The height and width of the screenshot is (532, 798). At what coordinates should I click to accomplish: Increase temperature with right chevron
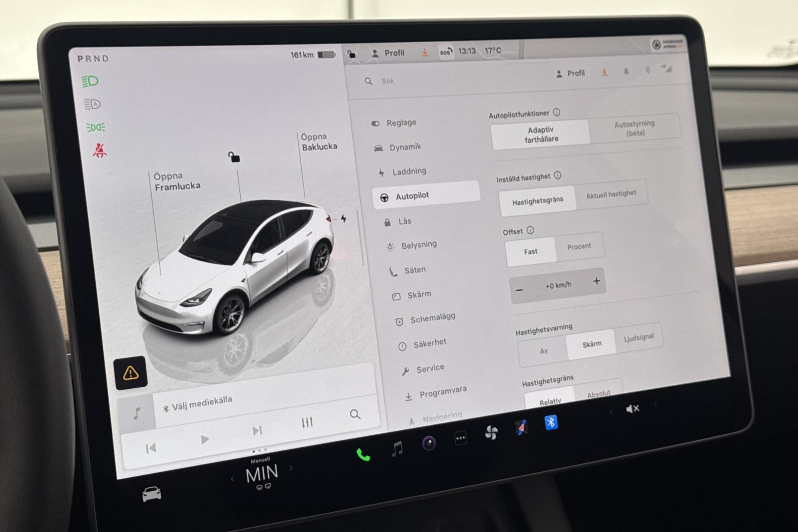(291, 469)
